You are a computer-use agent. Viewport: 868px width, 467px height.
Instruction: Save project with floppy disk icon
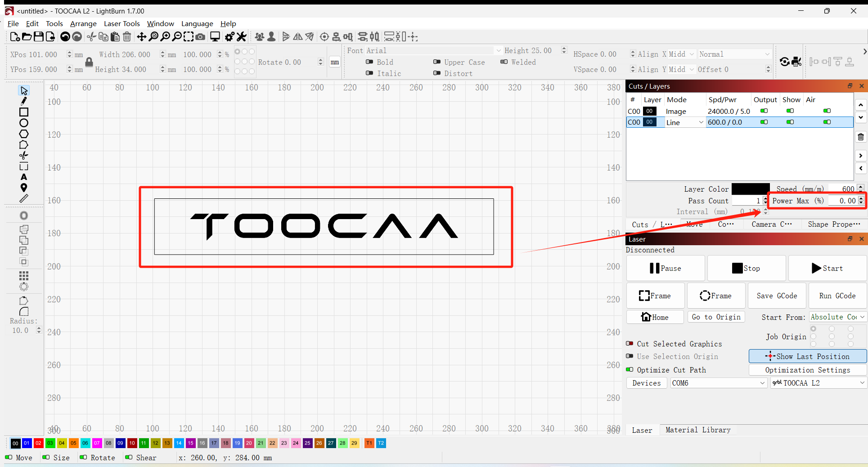pyautogui.click(x=39, y=37)
